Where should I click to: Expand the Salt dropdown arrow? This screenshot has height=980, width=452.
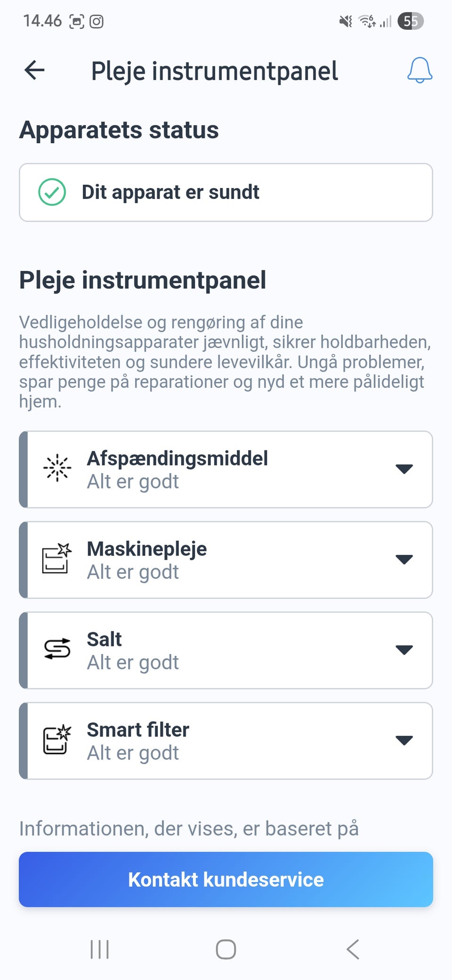point(404,650)
